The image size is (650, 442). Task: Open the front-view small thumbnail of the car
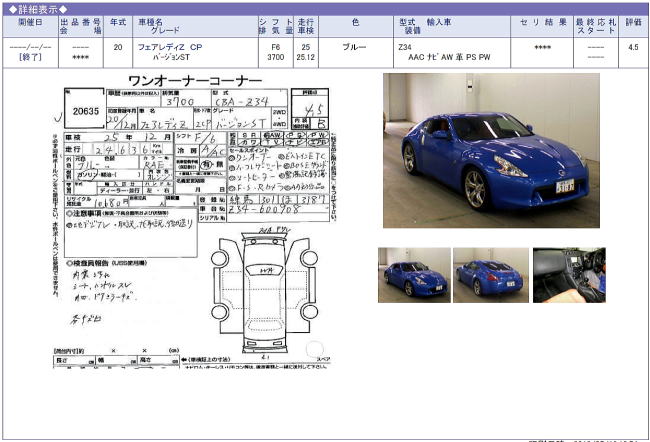pyautogui.click(x=414, y=275)
